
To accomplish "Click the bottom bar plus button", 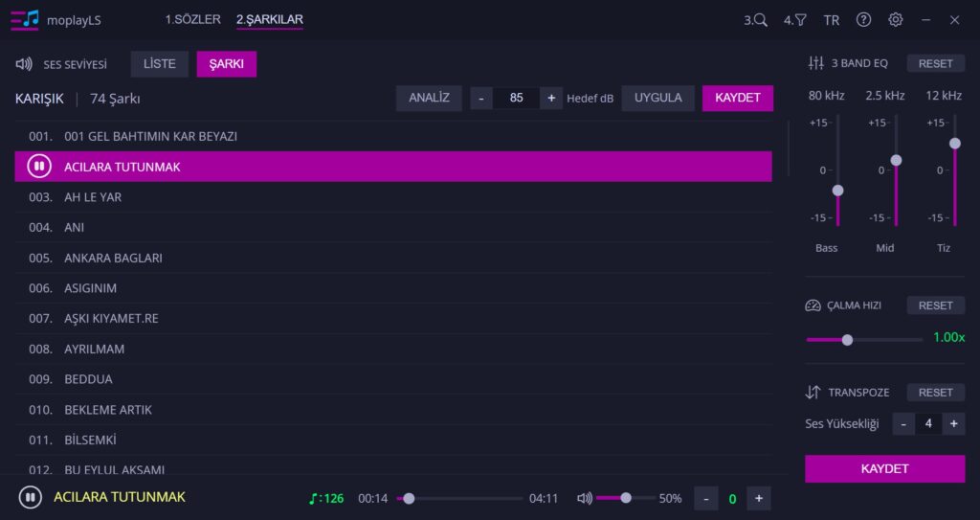I will point(759,499).
